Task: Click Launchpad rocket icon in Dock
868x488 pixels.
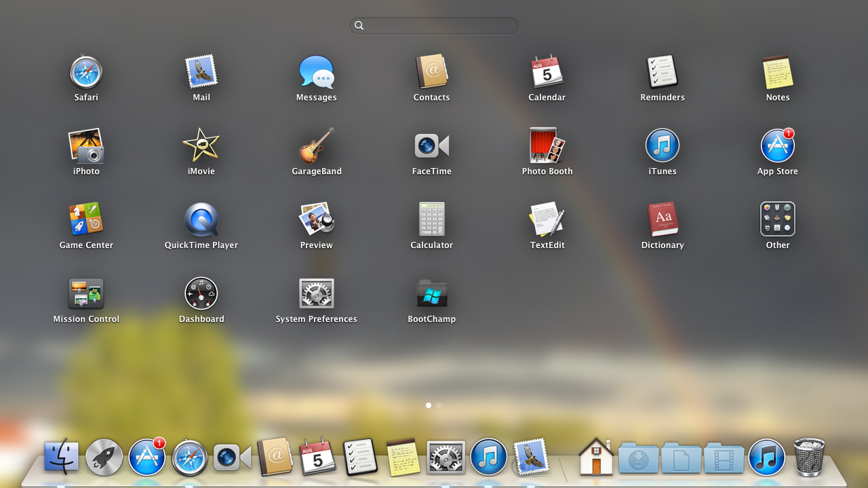Action: pyautogui.click(x=104, y=457)
